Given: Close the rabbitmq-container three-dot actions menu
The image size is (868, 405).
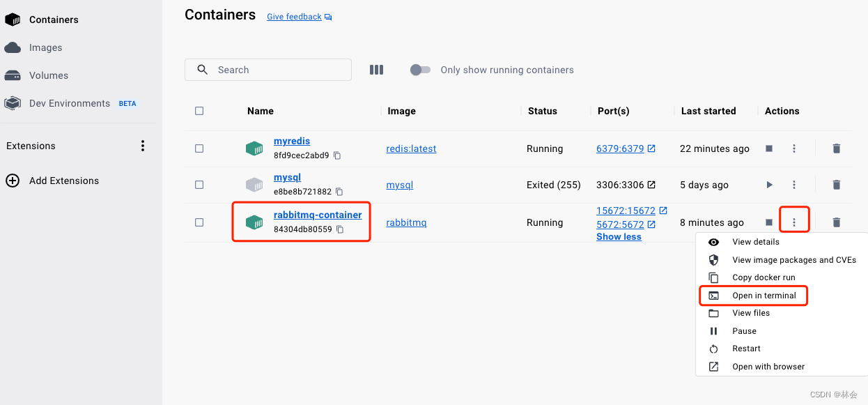Looking at the screenshot, I should coord(794,222).
